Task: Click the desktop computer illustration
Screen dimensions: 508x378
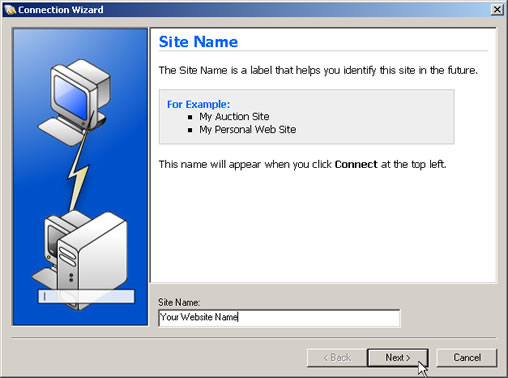Action: tap(74, 102)
